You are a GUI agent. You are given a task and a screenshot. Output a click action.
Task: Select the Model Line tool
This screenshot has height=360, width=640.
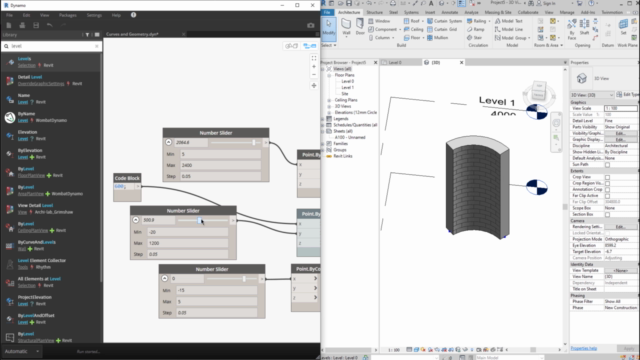509,29
